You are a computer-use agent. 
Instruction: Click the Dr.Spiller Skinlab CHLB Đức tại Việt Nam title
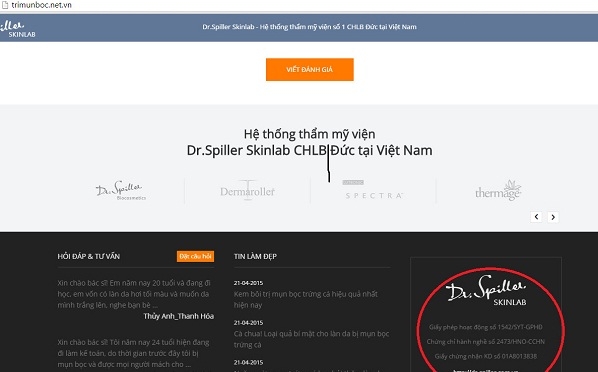tap(309, 150)
